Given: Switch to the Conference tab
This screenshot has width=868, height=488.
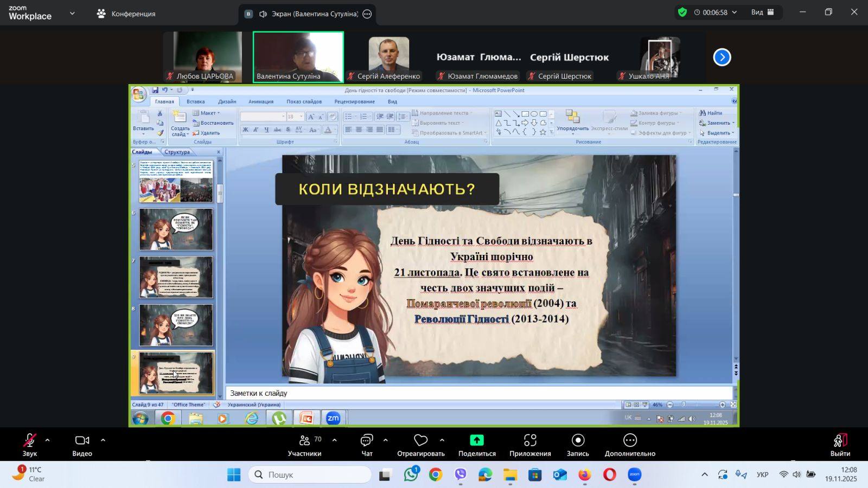Looking at the screenshot, I should [x=126, y=14].
